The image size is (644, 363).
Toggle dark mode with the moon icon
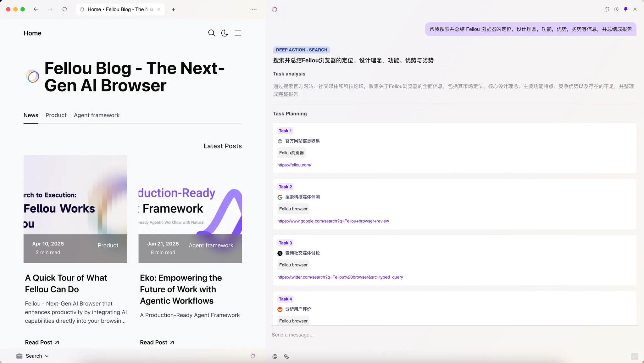coord(225,33)
